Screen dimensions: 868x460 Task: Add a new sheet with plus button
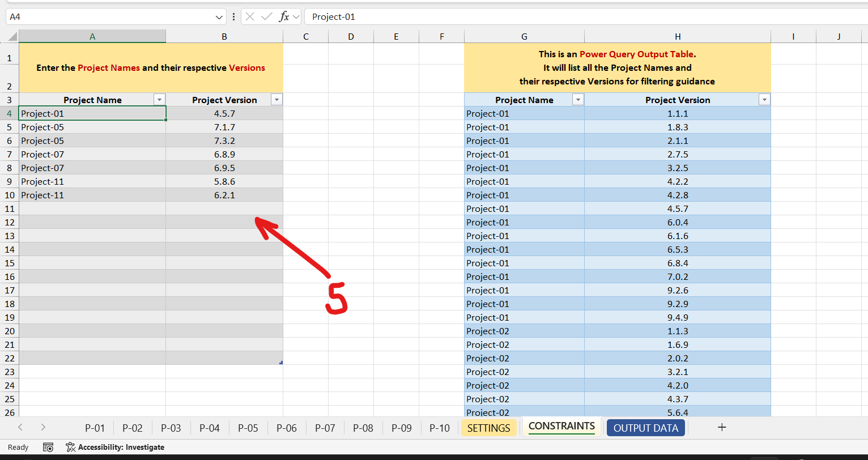[722, 428]
